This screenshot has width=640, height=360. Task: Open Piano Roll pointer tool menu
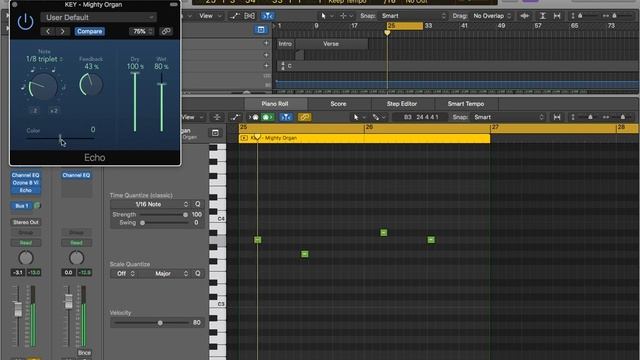point(358,117)
